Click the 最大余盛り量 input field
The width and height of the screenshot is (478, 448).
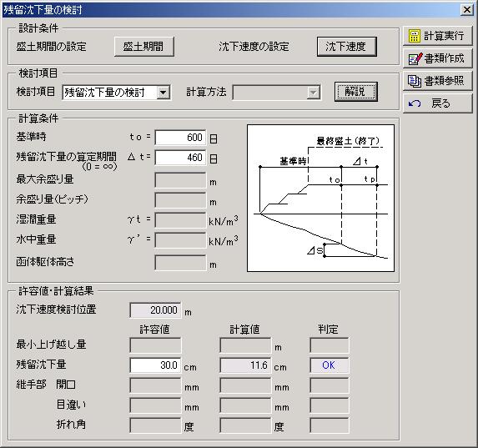(x=180, y=180)
